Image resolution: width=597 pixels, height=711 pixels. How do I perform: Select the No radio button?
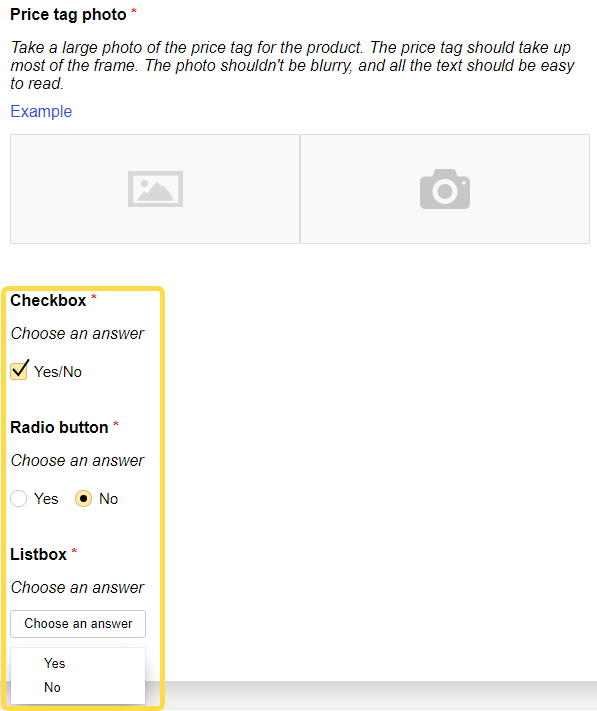tap(83, 498)
